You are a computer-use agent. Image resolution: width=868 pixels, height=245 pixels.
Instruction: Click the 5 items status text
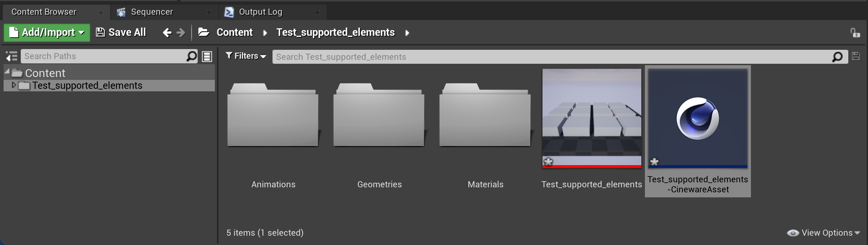click(265, 233)
